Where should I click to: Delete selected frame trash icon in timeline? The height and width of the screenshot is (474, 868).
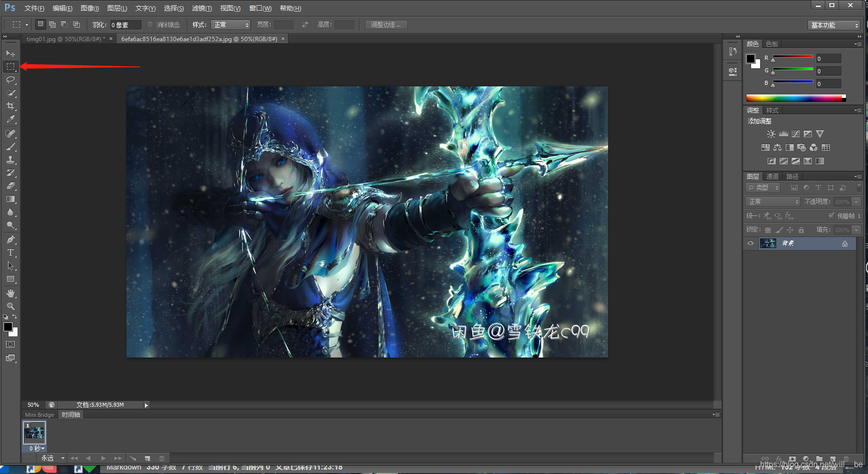162,458
